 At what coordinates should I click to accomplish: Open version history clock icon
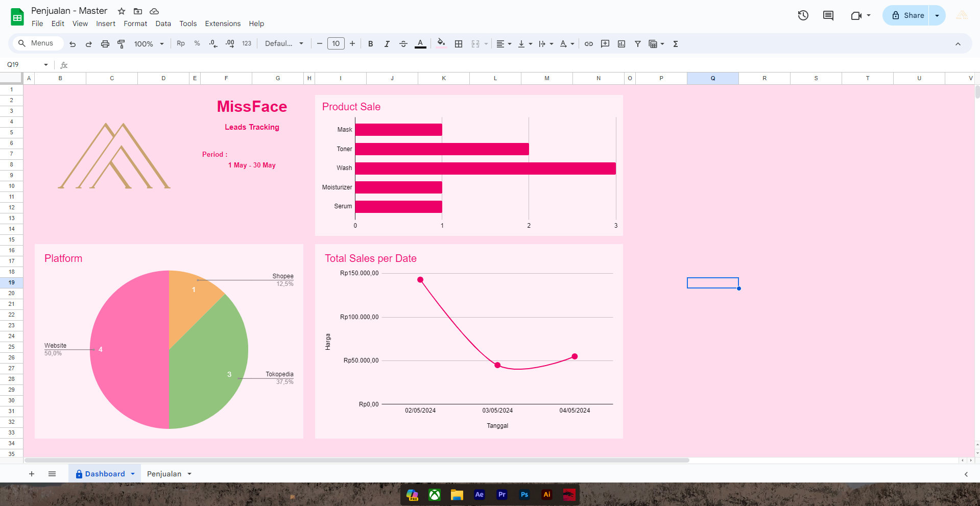(x=803, y=15)
